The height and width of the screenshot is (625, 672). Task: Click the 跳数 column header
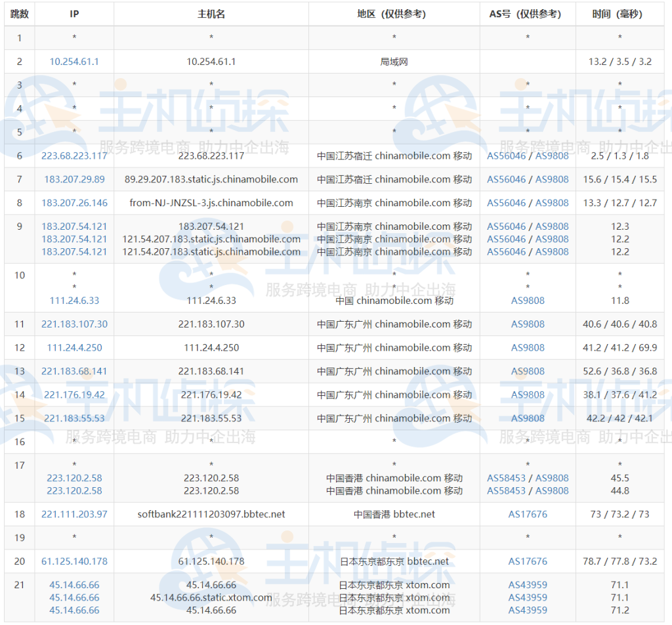(x=20, y=14)
